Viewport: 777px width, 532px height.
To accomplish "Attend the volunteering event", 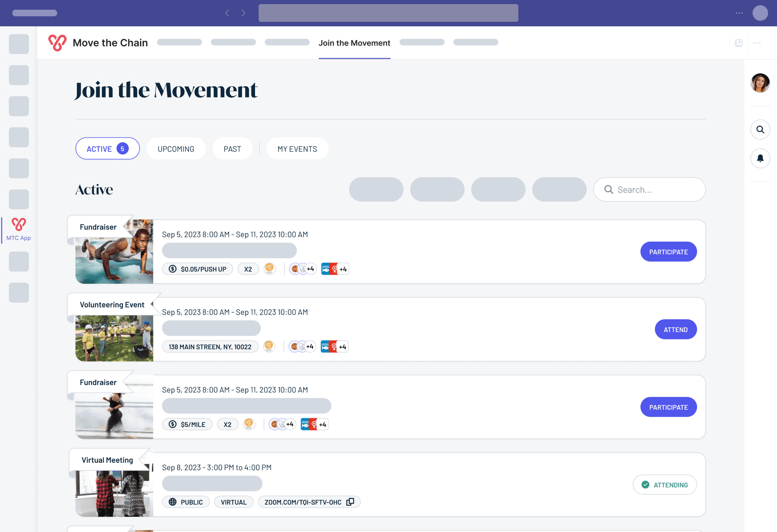I will (x=675, y=330).
